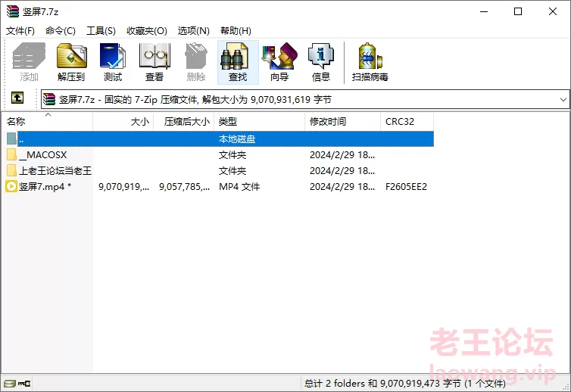Select the 竖屏7.mp4 file name

point(45,187)
